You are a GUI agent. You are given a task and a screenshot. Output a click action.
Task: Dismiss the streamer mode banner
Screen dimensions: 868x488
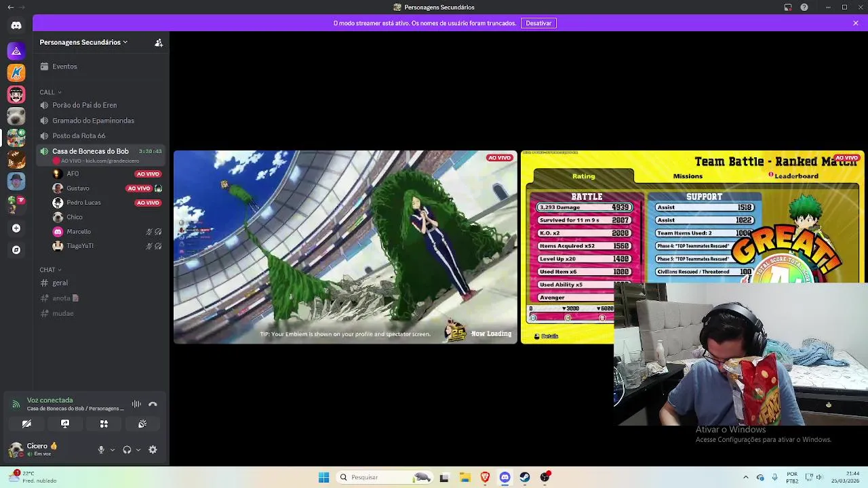[x=856, y=23]
